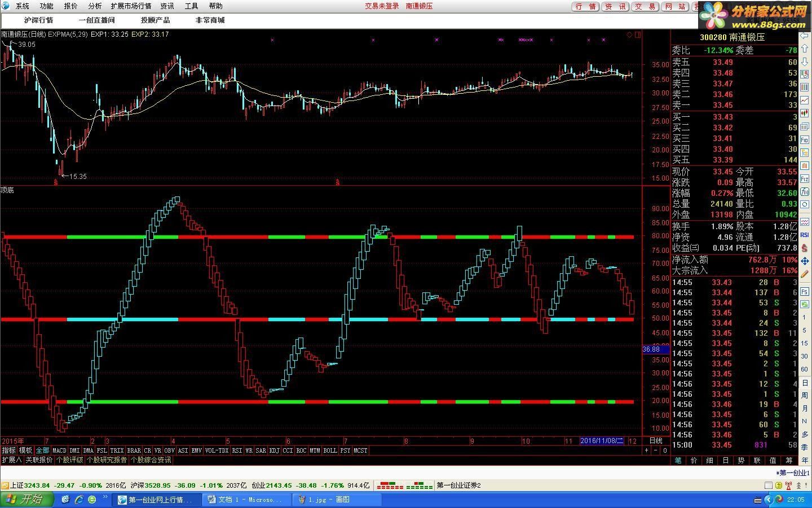Click the Windows 开始 start button
Screen dimensions: 812x508
click(x=27, y=500)
